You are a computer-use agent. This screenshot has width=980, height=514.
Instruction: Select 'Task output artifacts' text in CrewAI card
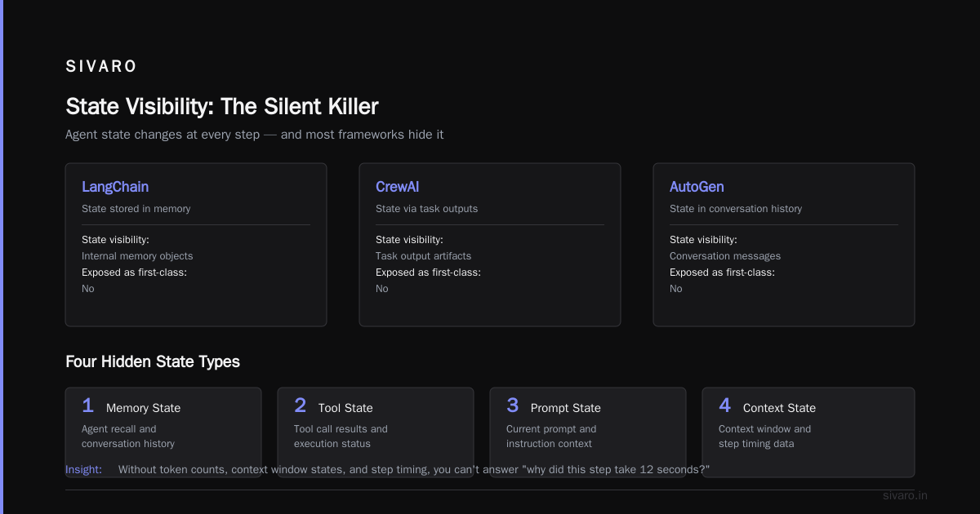pyautogui.click(x=423, y=256)
